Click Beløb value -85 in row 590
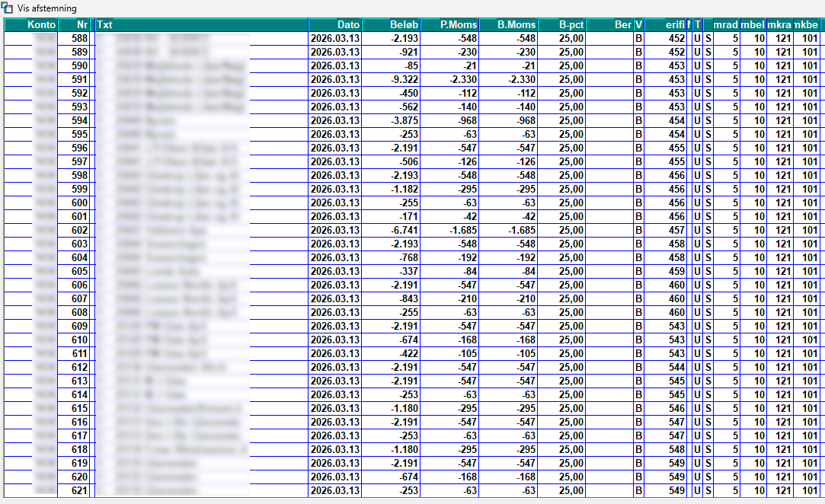 pos(411,65)
